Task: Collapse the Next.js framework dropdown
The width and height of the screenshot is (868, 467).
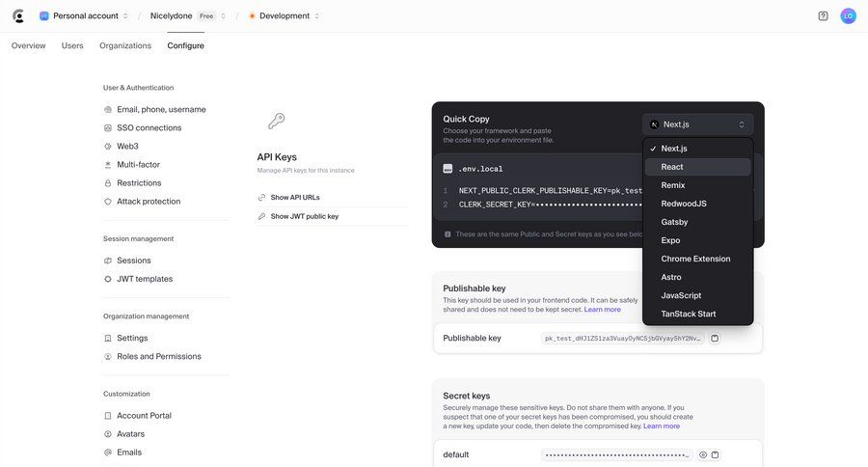Action: (x=697, y=124)
